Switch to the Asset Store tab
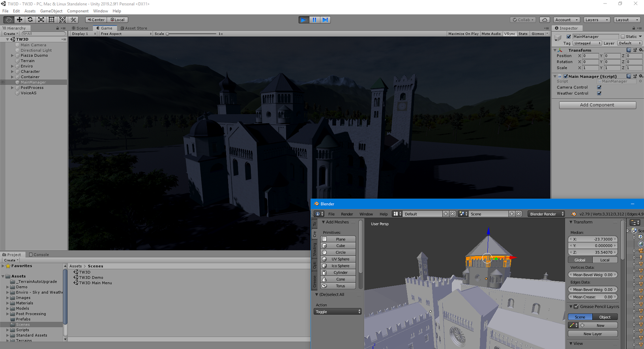Image resolution: width=644 pixels, height=349 pixels. pos(134,28)
